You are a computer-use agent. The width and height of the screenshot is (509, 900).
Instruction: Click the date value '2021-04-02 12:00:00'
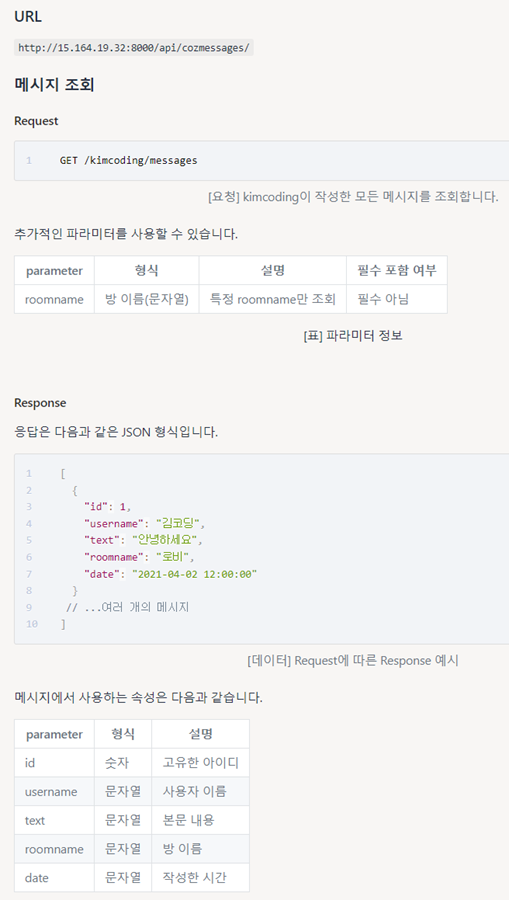[x=194, y=574]
